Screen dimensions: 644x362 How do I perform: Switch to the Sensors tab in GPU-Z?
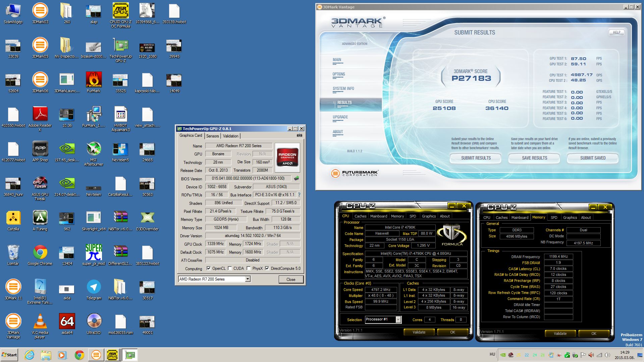point(212,136)
